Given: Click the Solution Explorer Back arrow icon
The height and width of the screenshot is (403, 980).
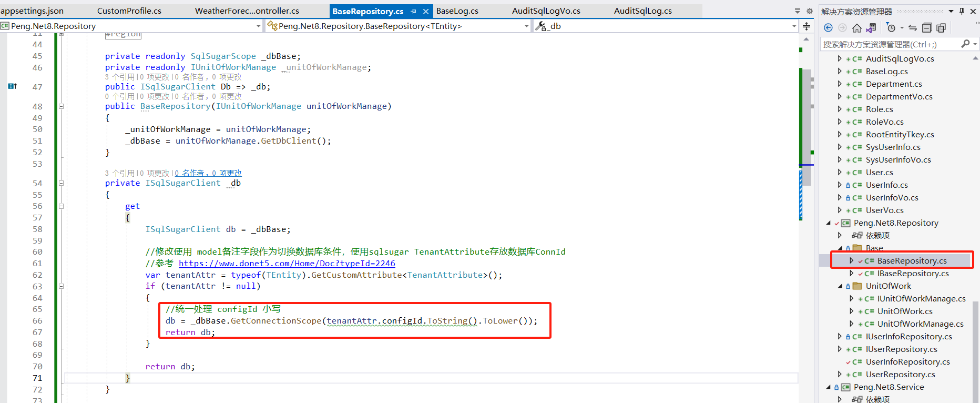Looking at the screenshot, I should (x=829, y=28).
